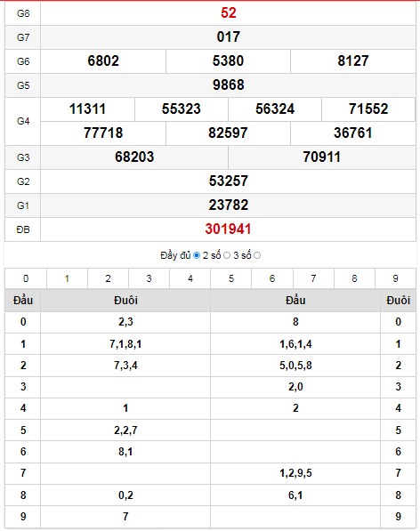The height and width of the screenshot is (531, 420).
Task: Click the G8 prize number 52
Action: 229,12
